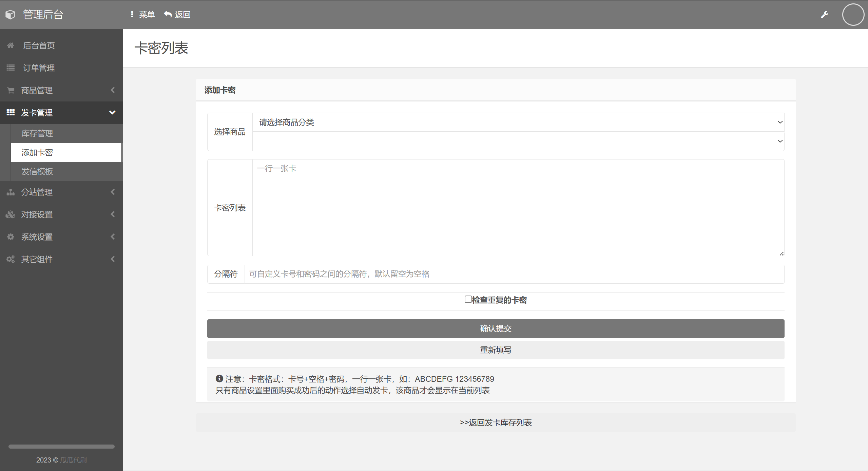
Task: Click the wrench settings icon in header
Action: 824,15
